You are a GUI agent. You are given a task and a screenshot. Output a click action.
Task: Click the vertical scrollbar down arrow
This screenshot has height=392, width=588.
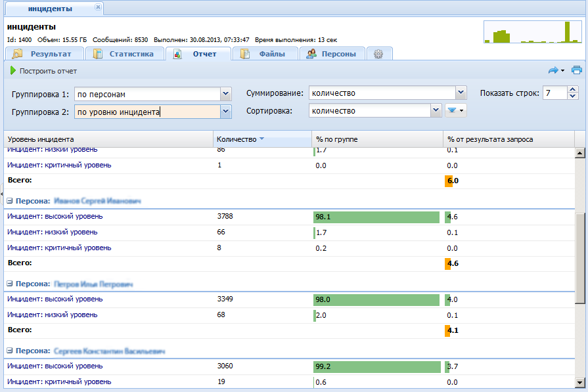pos(579,382)
